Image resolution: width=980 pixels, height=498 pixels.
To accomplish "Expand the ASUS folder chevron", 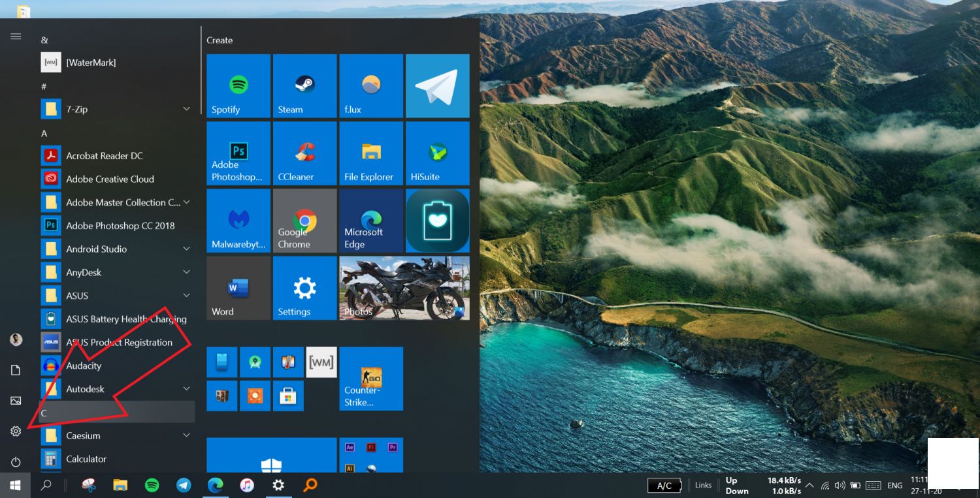I will click(186, 296).
